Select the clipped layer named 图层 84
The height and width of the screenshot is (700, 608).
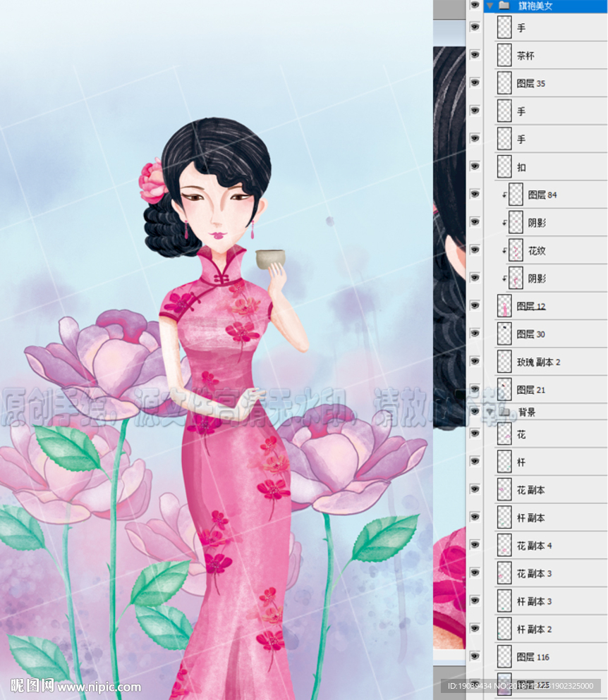click(542, 195)
